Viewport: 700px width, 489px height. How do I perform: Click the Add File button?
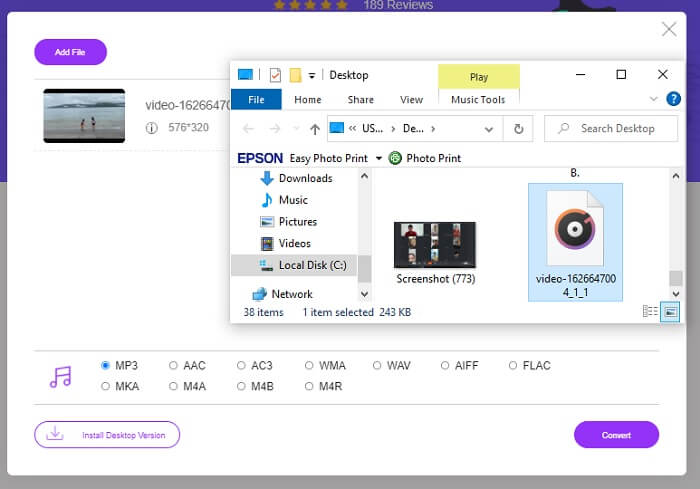70,52
